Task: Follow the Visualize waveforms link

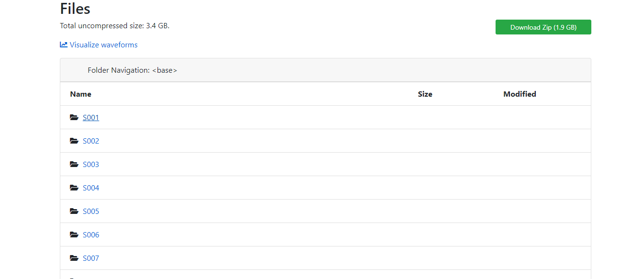Action: (103, 45)
